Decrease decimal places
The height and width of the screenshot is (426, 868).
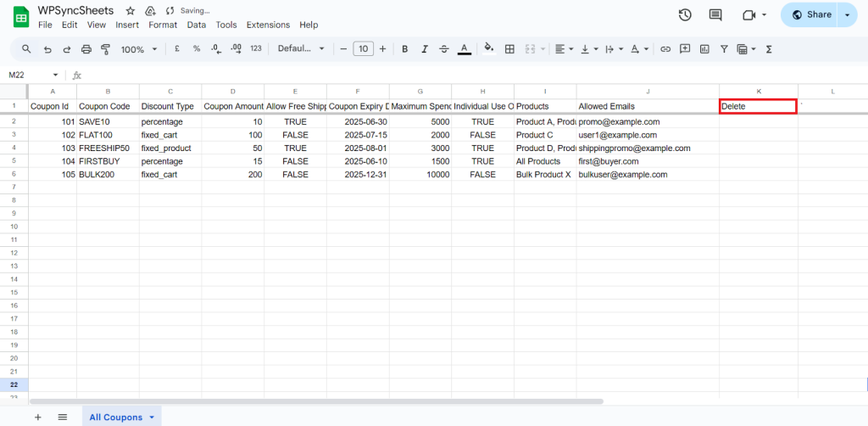[x=216, y=48]
